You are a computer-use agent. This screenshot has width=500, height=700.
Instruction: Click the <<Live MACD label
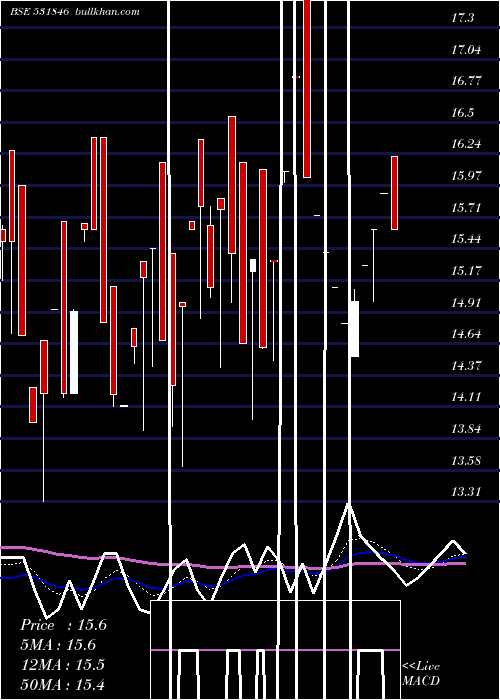coord(421,673)
